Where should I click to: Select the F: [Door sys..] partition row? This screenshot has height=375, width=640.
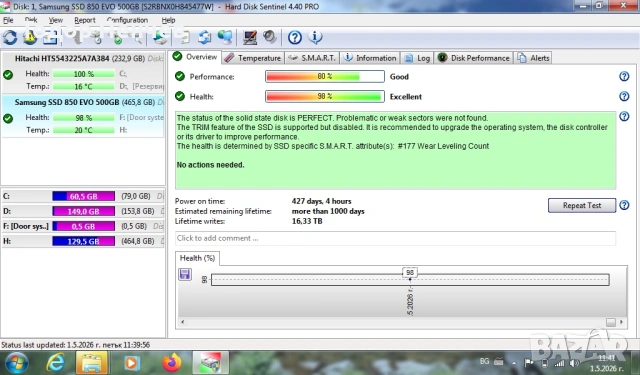point(83,226)
